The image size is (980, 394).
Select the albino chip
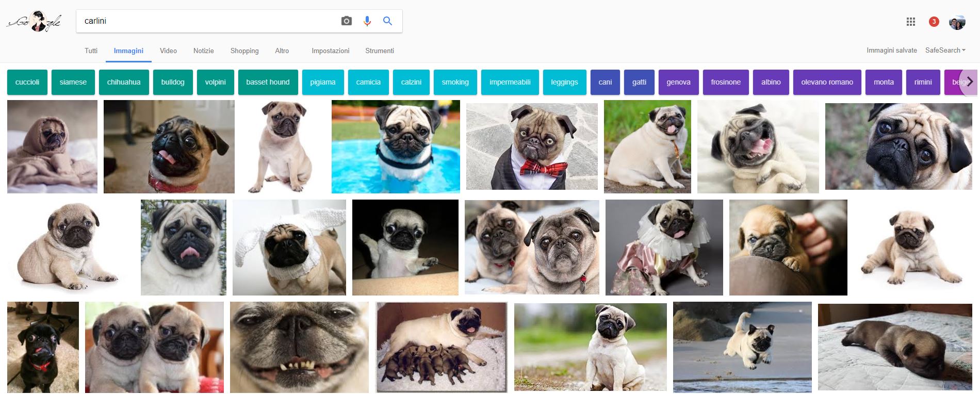point(771,82)
